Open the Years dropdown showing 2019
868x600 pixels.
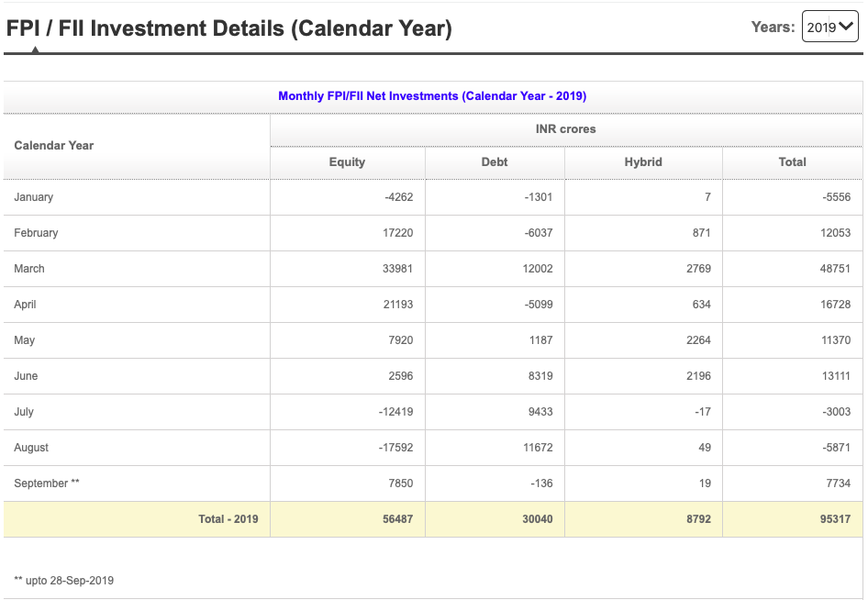coord(829,27)
